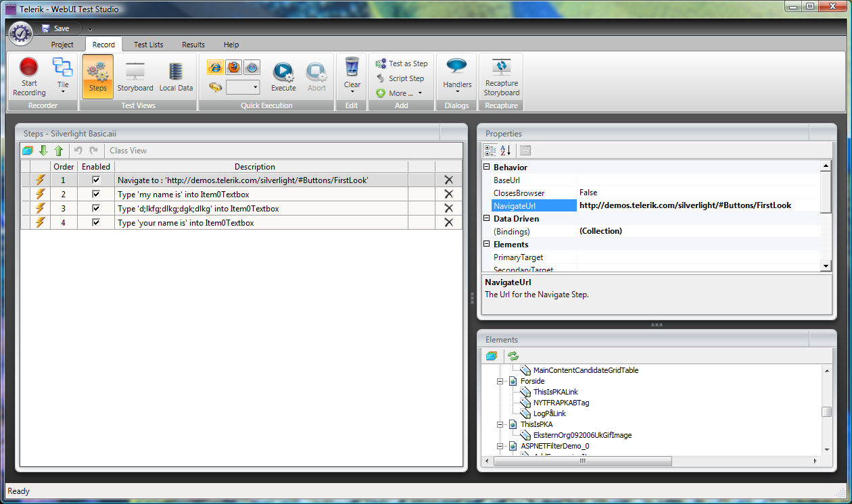Open the Clear dropdown in Edit group

pos(352,77)
